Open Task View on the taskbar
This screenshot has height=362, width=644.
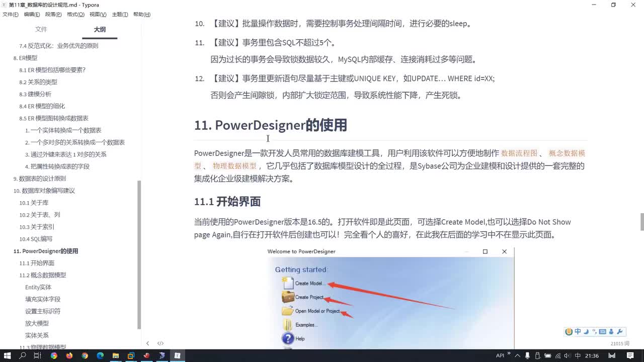click(37, 355)
